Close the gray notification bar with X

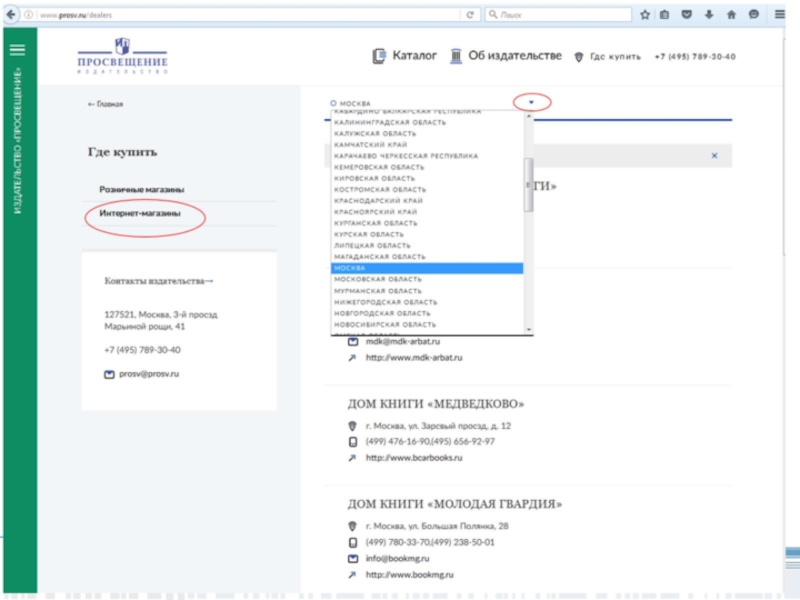[714, 156]
